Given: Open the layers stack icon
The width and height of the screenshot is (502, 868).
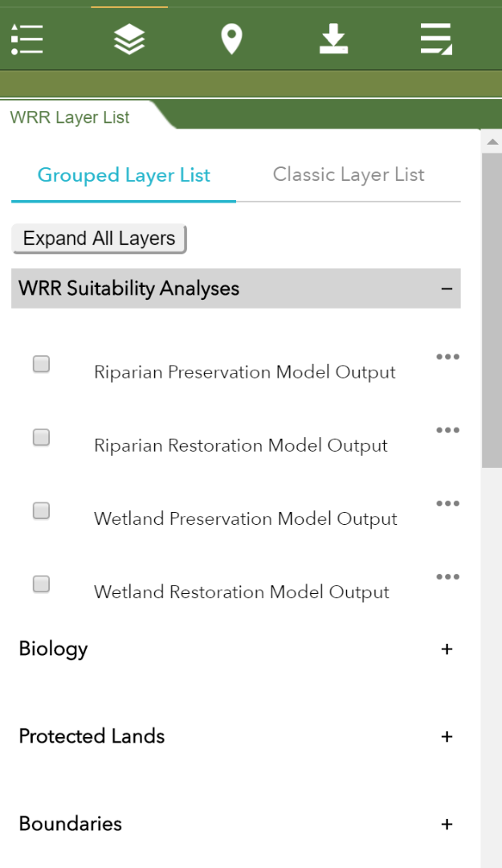Looking at the screenshot, I should coord(129,39).
